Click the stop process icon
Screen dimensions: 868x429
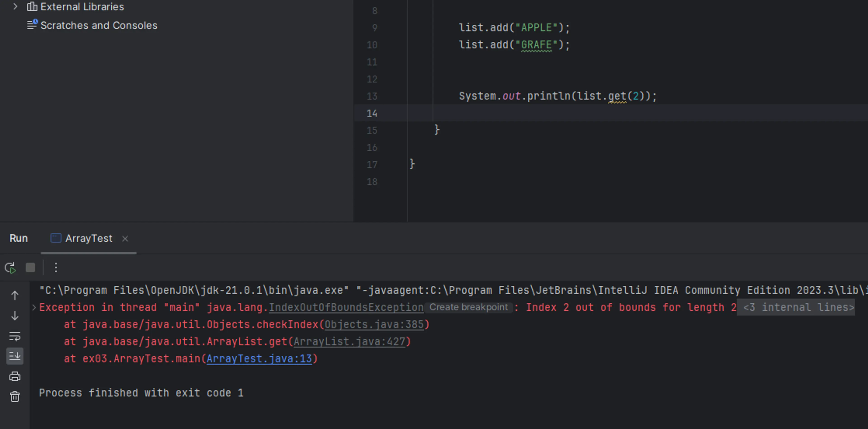pyautogui.click(x=31, y=268)
